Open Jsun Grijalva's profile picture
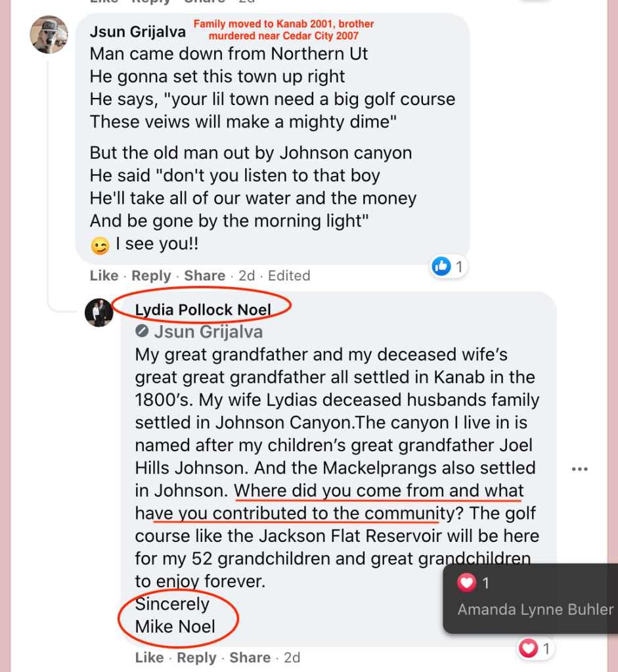This screenshot has width=618, height=672. [x=49, y=34]
